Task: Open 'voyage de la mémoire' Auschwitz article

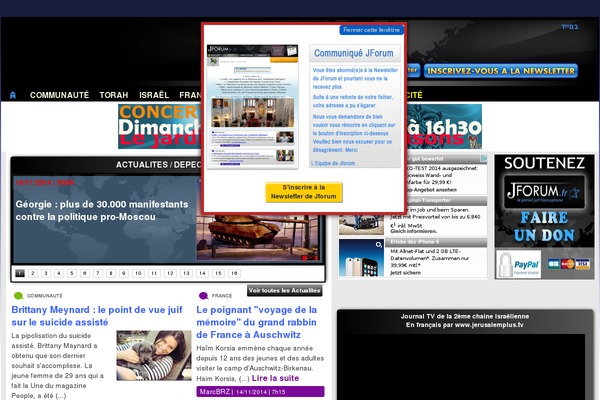Action: [x=257, y=322]
